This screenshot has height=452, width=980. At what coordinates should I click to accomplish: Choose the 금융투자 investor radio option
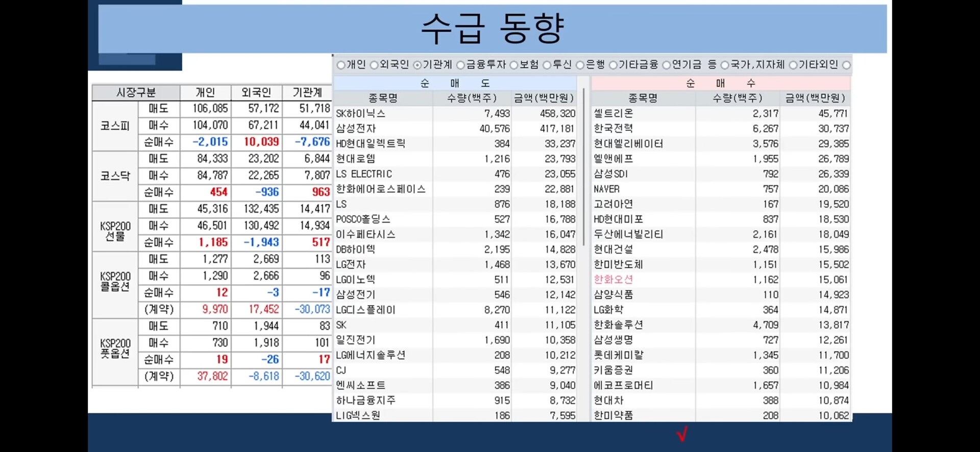pos(460,65)
